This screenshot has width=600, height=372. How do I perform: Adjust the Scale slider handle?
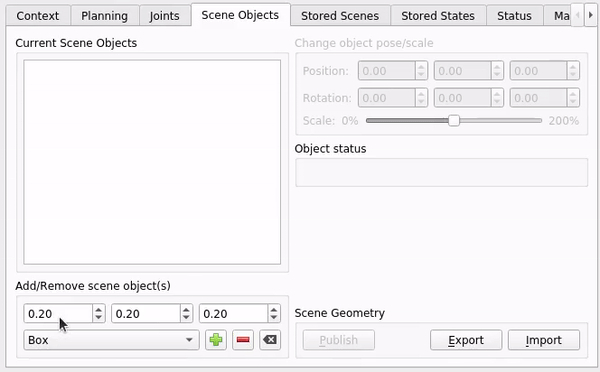(x=454, y=121)
